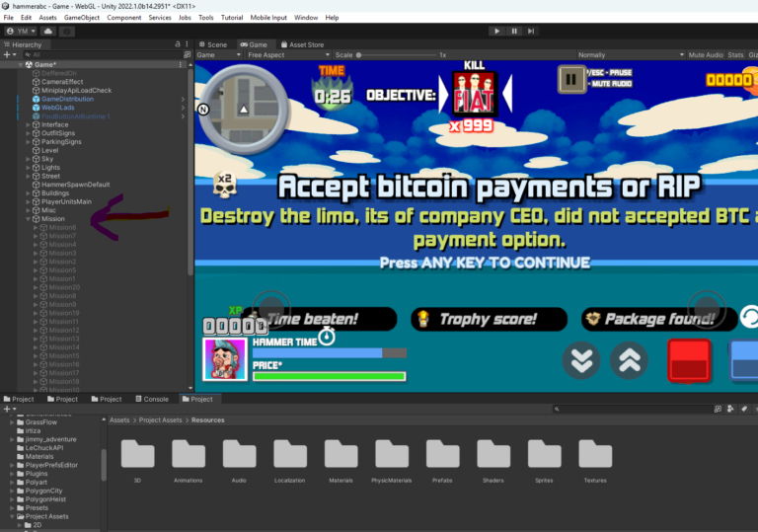This screenshot has width=758, height=532.
Task: Select the PolygonCity folder in tree
Action: tap(43, 491)
